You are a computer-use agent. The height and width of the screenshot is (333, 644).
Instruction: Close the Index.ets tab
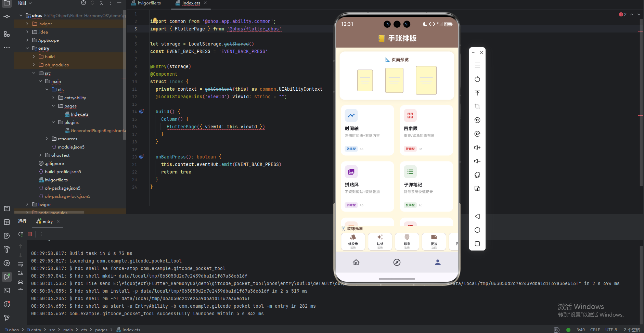click(205, 3)
